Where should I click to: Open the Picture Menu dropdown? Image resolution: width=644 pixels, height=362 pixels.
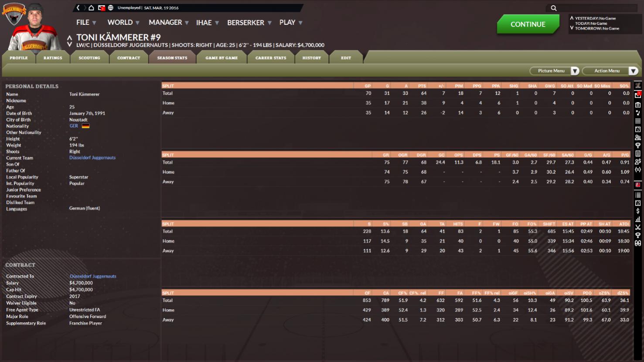point(554,71)
